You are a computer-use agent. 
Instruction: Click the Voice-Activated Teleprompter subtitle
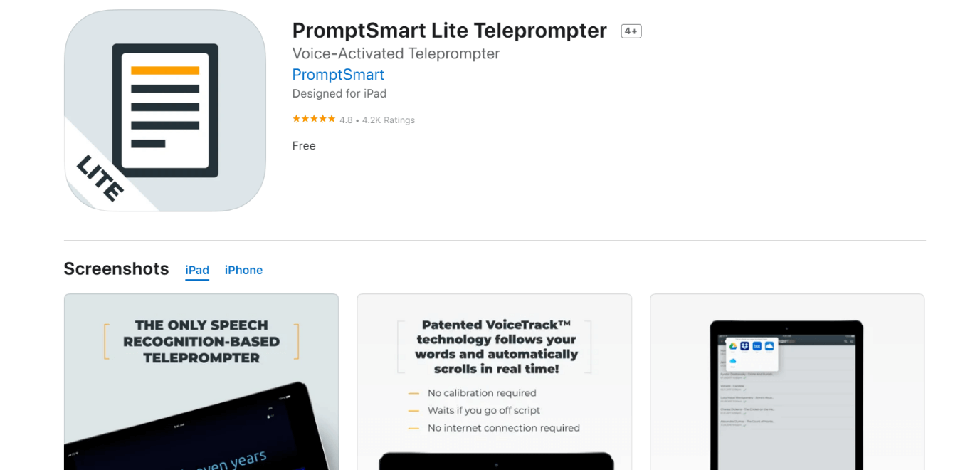(x=396, y=53)
